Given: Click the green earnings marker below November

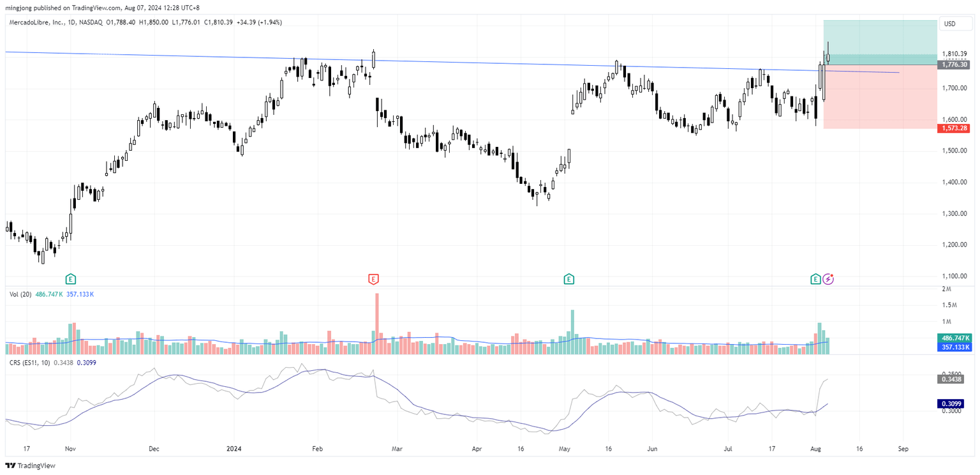Looking at the screenshot, I should pyautogui.click(x=70, y=279).
